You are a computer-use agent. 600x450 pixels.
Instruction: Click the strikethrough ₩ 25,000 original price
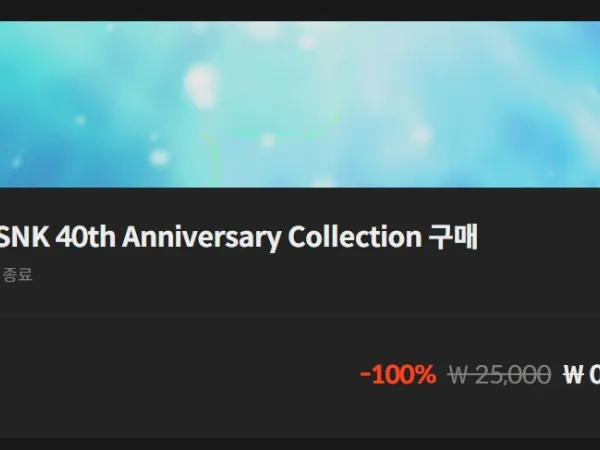tap(499, 374)
